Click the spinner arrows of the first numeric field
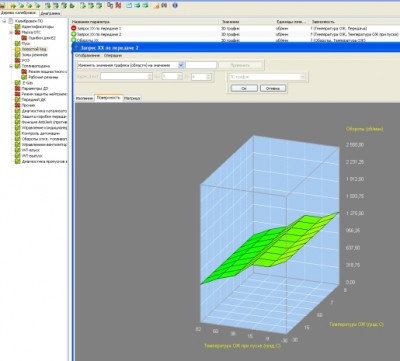Screen dimensions: 400x361 [150, 77]
